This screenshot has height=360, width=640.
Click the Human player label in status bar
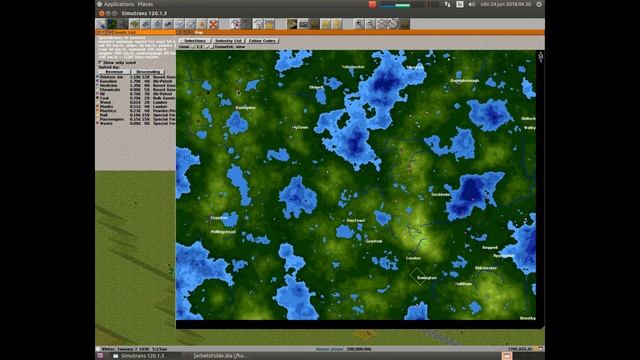(329, 349)
